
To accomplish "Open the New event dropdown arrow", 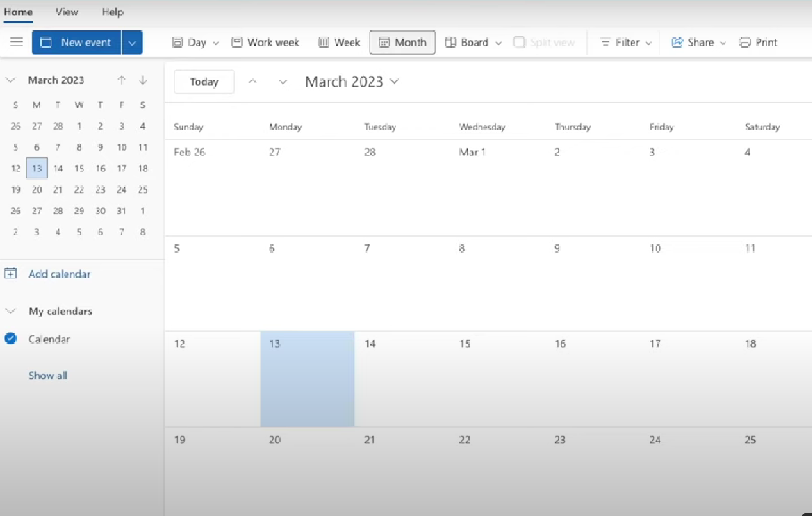I will tap(133, 42).
